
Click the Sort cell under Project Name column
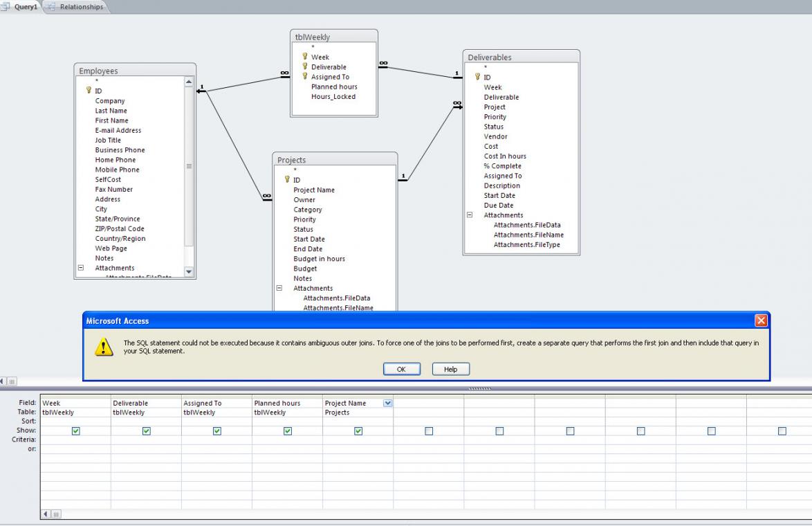(358, 421)
